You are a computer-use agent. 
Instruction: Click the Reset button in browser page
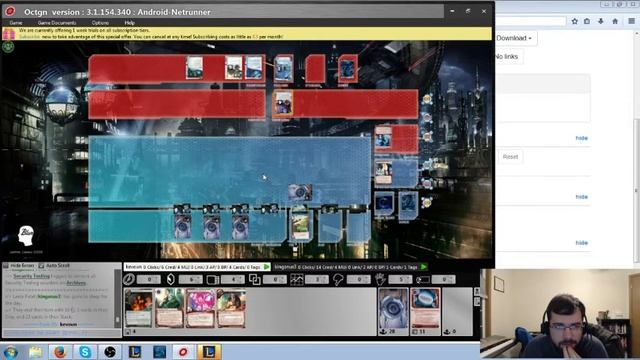(x=510, y=157)
